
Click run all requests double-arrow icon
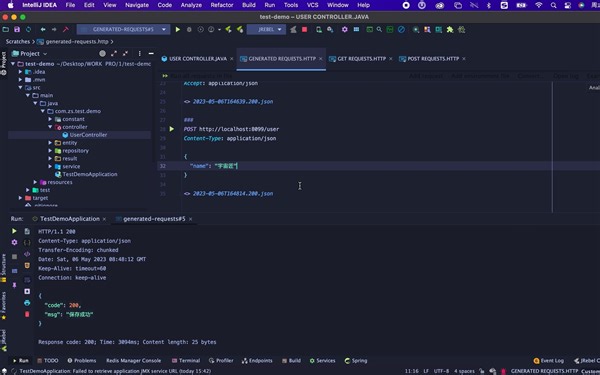click(x=165, y=76)
